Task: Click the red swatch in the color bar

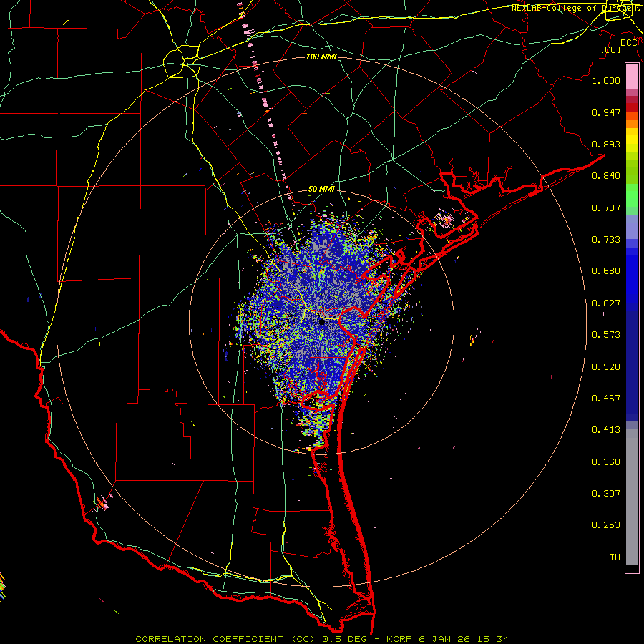Action: [632, 107]
